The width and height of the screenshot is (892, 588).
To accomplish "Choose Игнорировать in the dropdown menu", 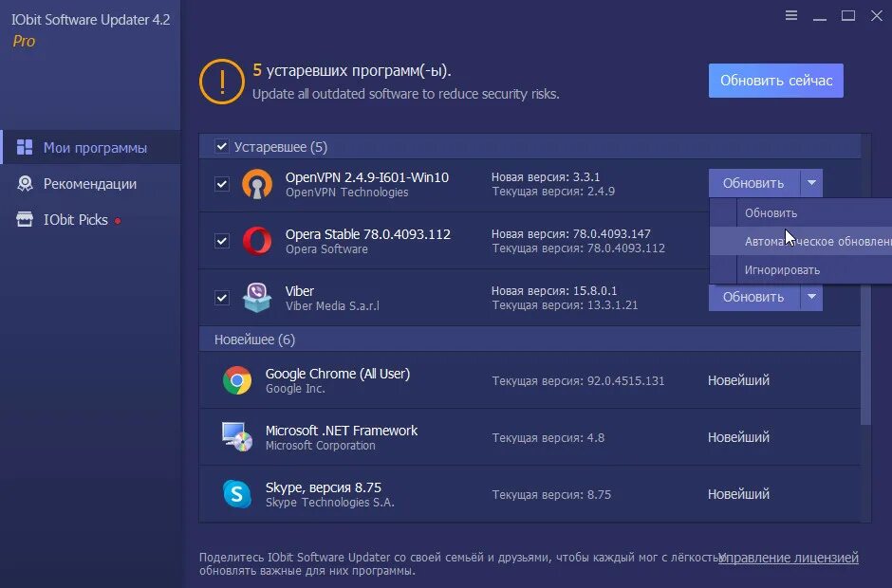I will (x=801, y=269).
